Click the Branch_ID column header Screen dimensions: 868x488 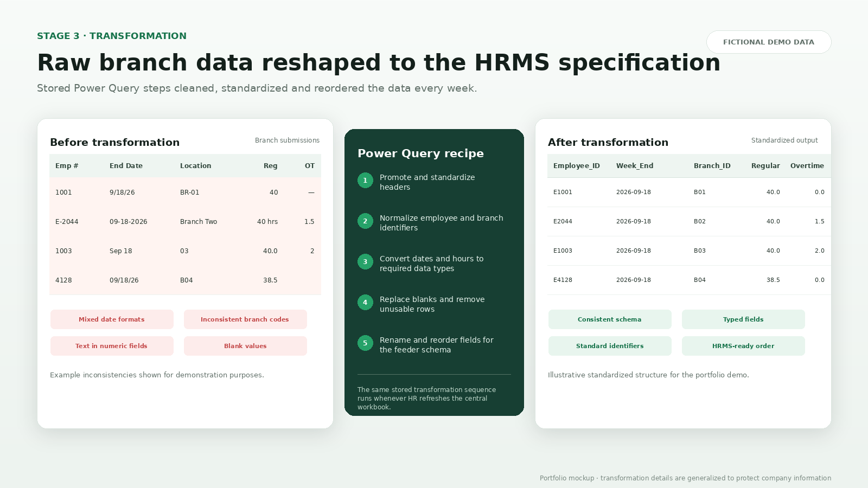tap(712, 166)
